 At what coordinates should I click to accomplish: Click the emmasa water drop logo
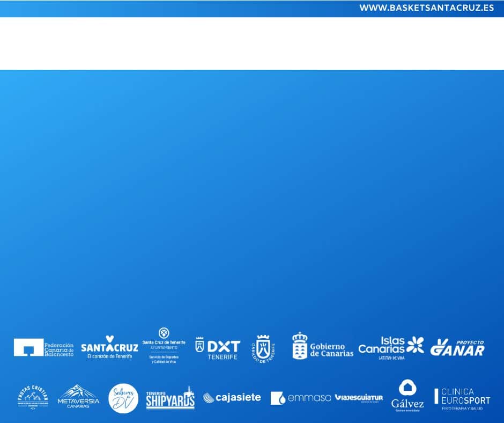(300, 398)
